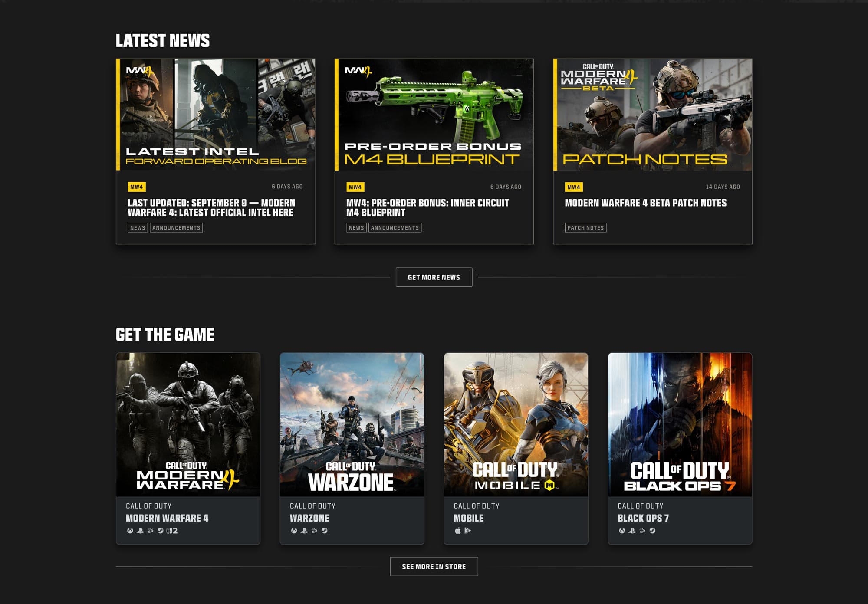The image size is (868, 604).
Task: Click the Xbox icon under Black Ops 7
Action: pos(622,530)
